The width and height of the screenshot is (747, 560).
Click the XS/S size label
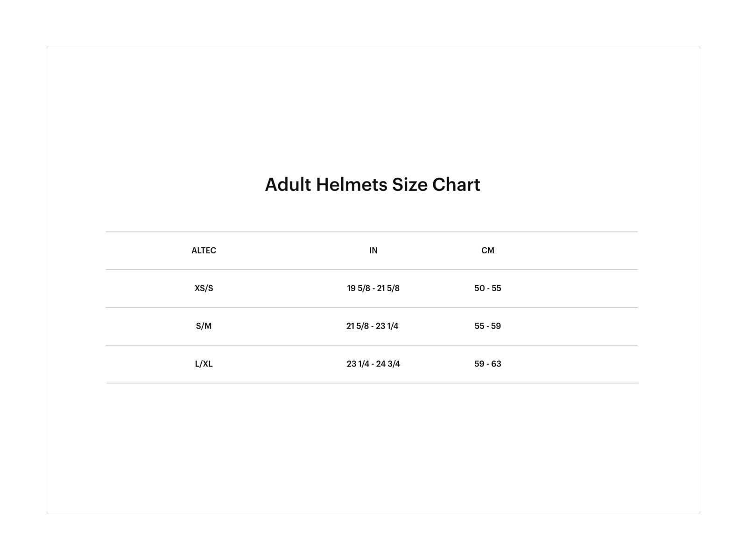(204, 288)
